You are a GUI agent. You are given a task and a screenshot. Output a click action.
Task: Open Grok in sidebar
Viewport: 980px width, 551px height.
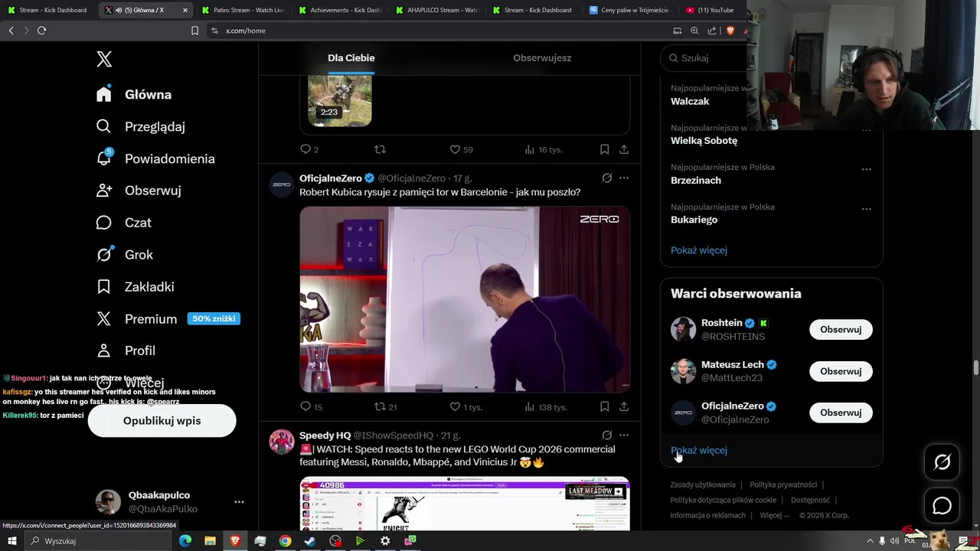(125, 255)
